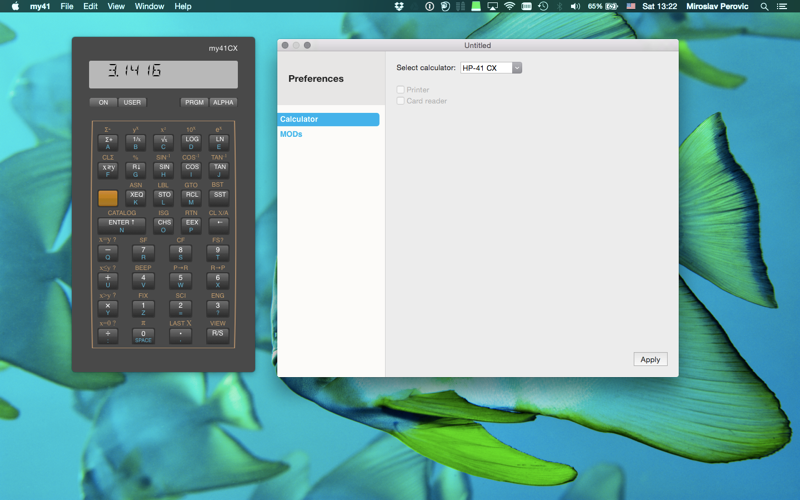Tap the COS key

pos(191,170)
